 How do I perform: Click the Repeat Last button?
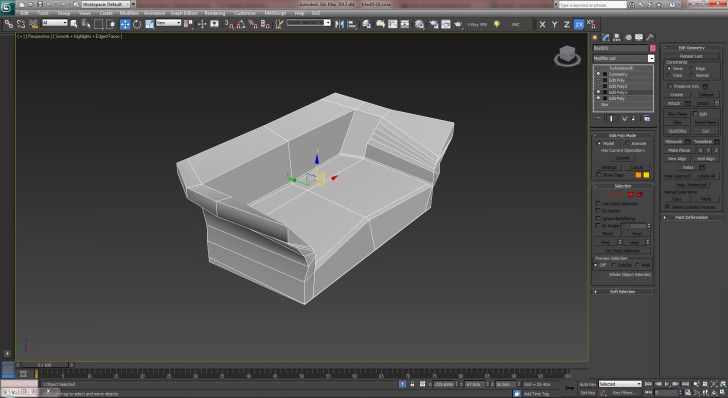coord(691,56)
